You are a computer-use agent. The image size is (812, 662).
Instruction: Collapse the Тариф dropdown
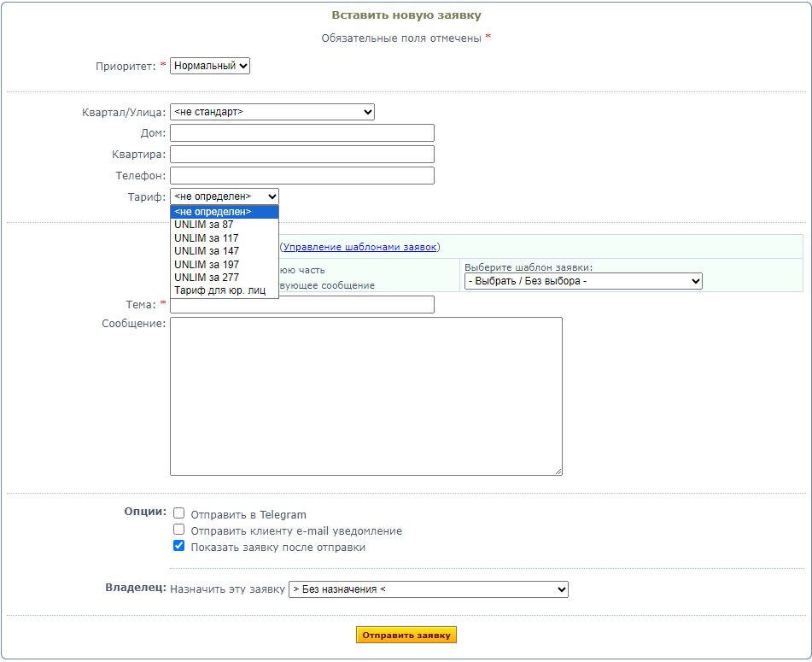coord(225,196)
